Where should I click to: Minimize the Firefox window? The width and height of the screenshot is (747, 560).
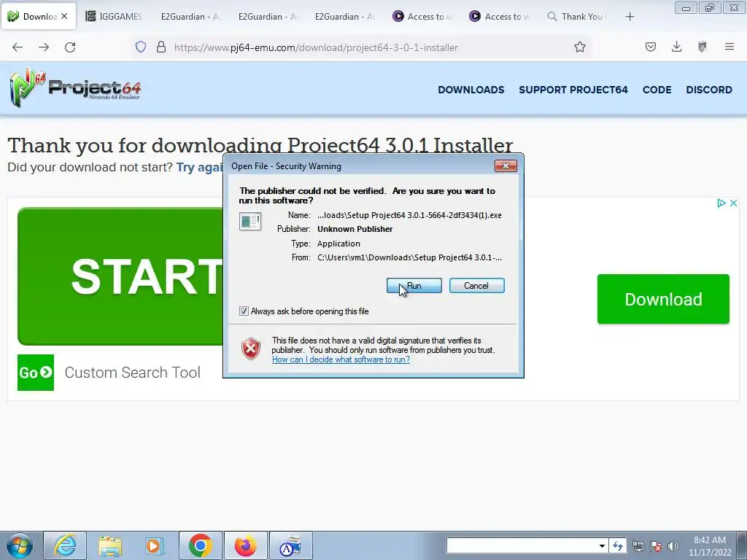click(x=686, y=8)
